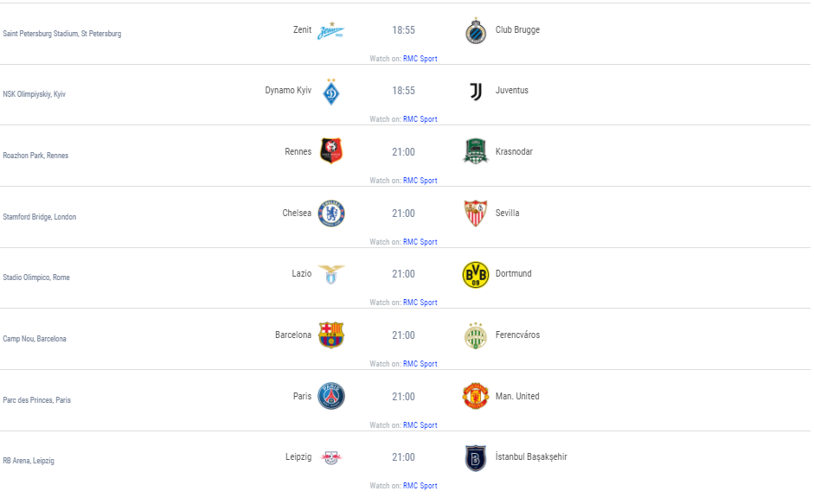
Task: Follow RMC Sport link under Chelsea-Sevilla
Action: 420,242
